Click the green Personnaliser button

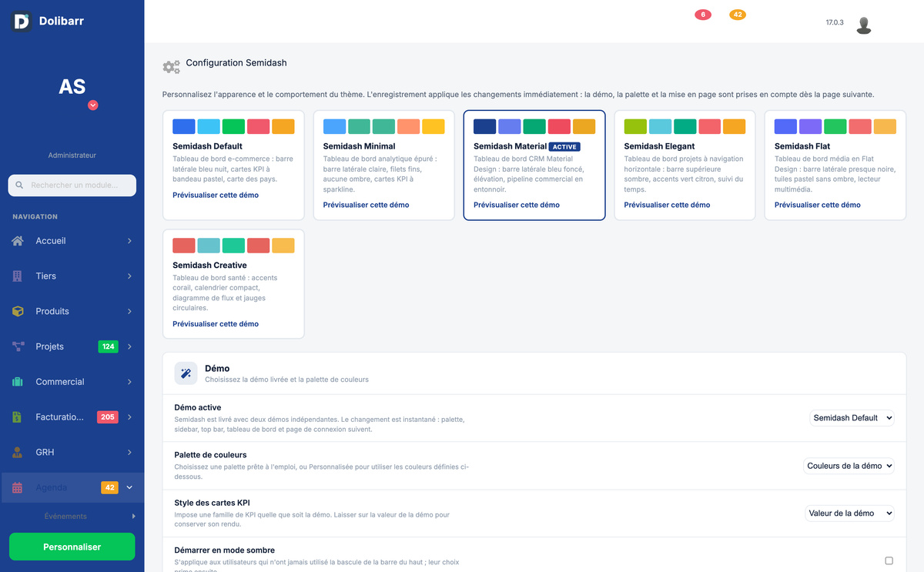pyautogui.click(x=72, y=547)
